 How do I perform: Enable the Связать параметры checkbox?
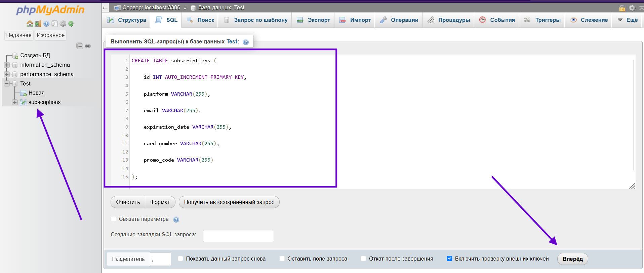click(114, 219)
